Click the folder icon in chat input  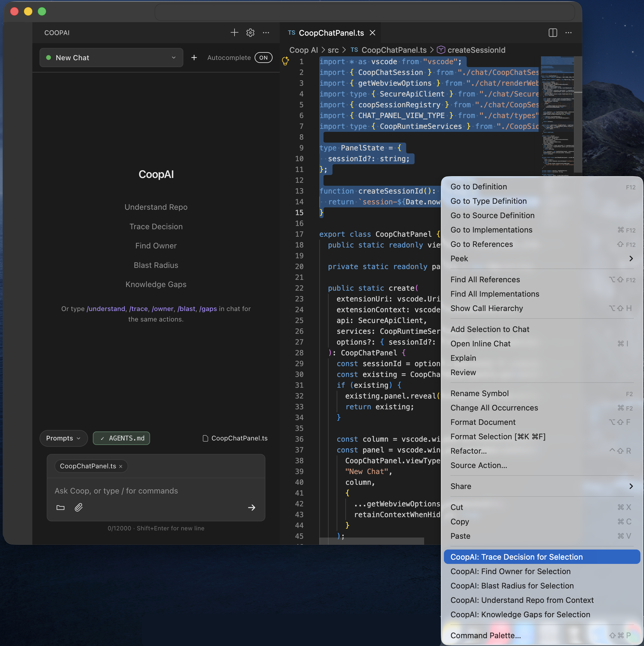click(x=61, y=507)
